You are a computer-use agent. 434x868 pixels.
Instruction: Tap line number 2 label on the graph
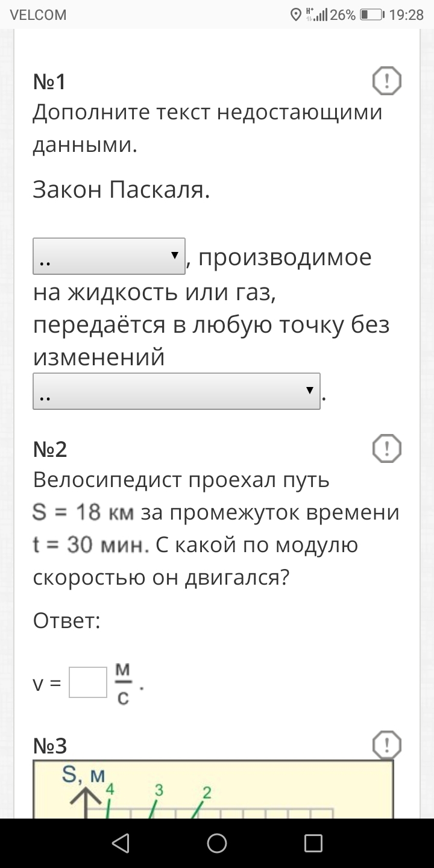(207, 793)
